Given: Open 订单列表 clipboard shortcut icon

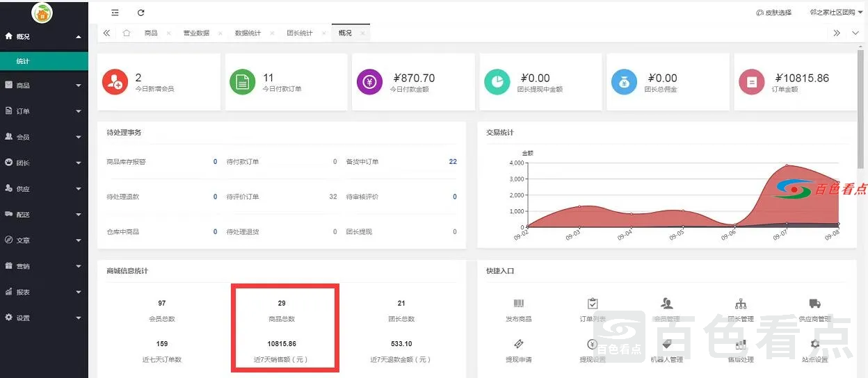Looking at the screenshot, I should [x=593, y=304].
